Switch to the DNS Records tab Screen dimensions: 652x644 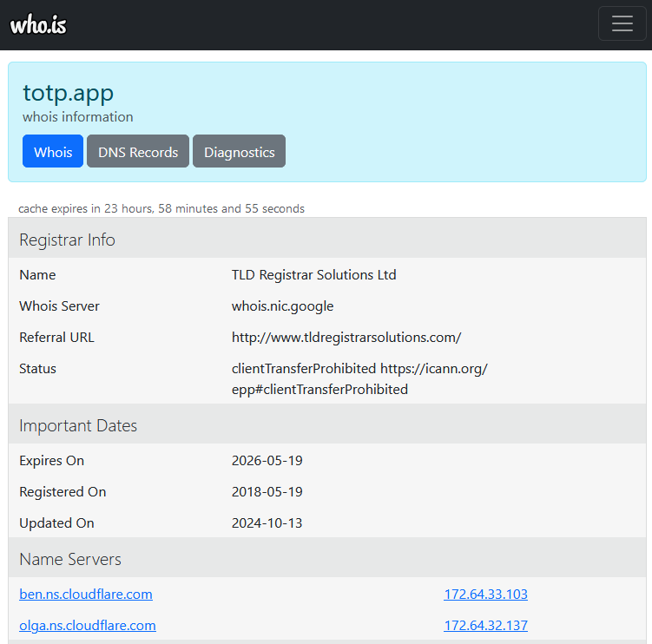click(138, 152)
